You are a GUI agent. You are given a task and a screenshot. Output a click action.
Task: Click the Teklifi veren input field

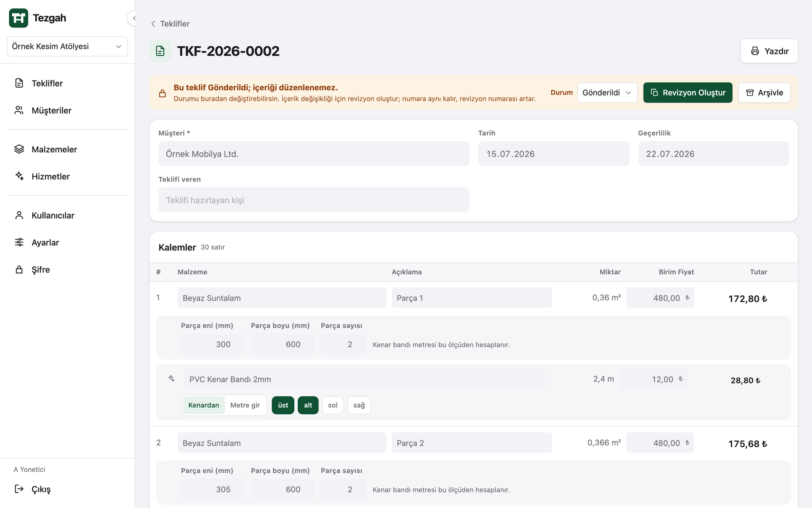(314, 200)
